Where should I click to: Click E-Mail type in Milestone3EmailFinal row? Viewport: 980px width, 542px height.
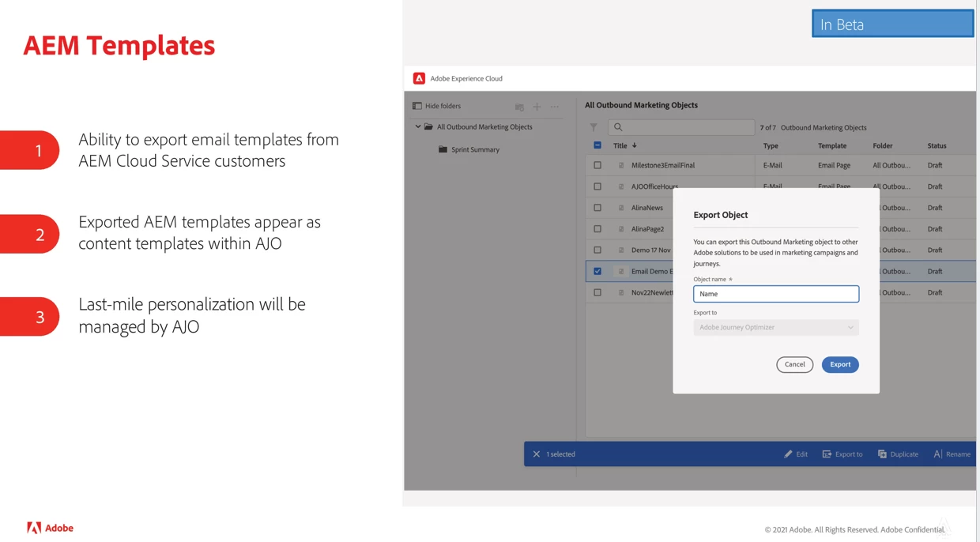click(772, 165)
